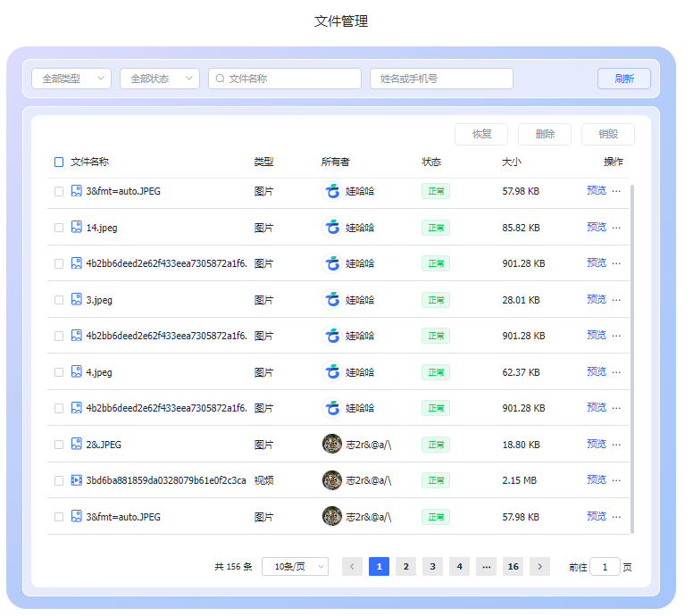
Task: Focus the 文件名称 search field
Action: pos(285,79)
